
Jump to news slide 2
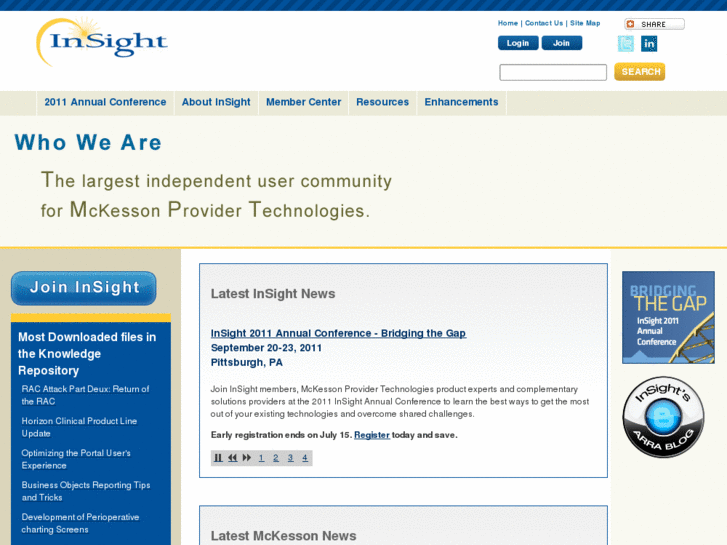pos(276,458)
